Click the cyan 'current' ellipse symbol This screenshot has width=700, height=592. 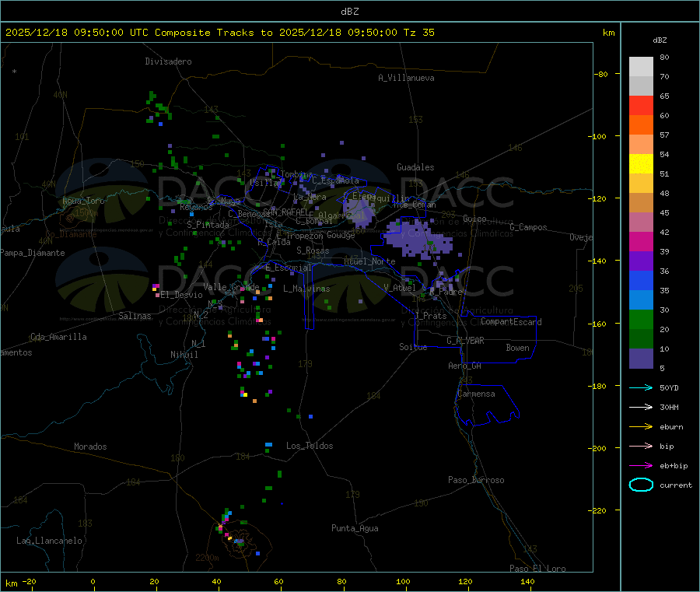point(640,485)
